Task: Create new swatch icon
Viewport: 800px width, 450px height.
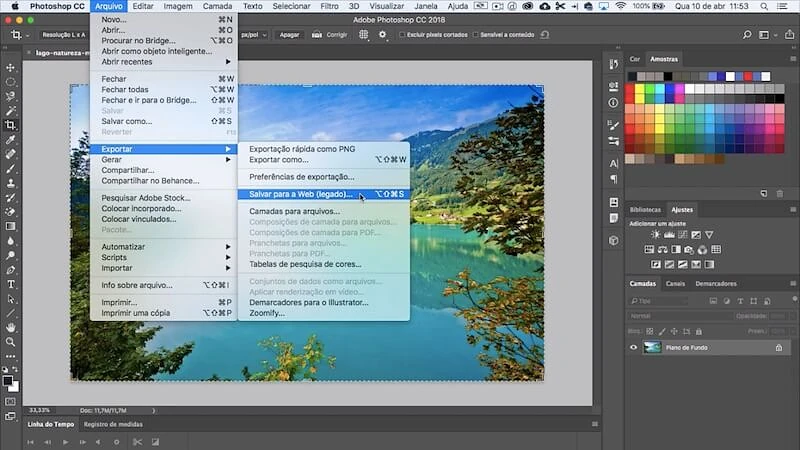Action: (764, 194)
